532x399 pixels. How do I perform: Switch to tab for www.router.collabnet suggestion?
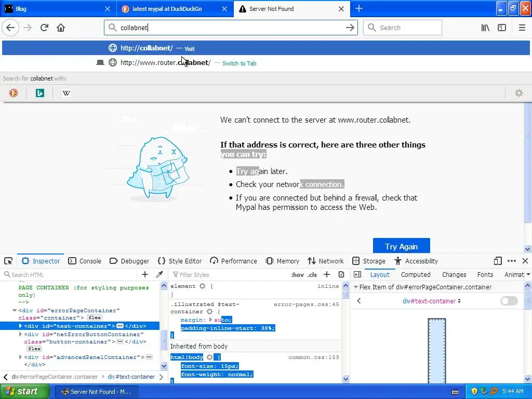pyautogui.click(x=266, y=63)
